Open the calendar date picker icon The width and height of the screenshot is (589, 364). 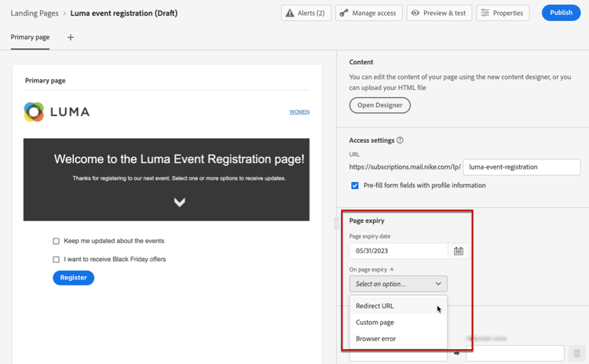(x=459, y=251)
